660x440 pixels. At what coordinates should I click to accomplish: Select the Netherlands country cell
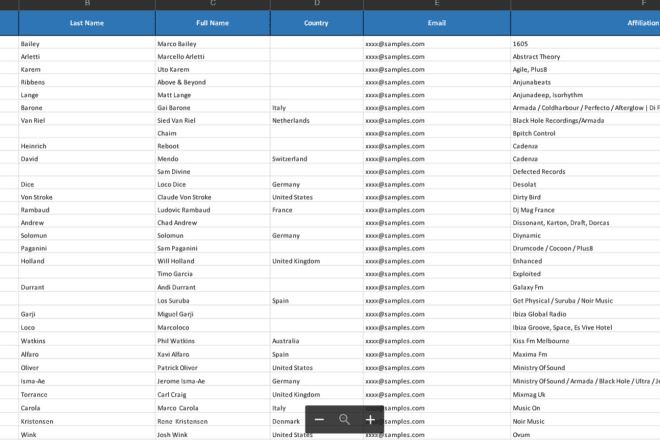coord(317,120)
